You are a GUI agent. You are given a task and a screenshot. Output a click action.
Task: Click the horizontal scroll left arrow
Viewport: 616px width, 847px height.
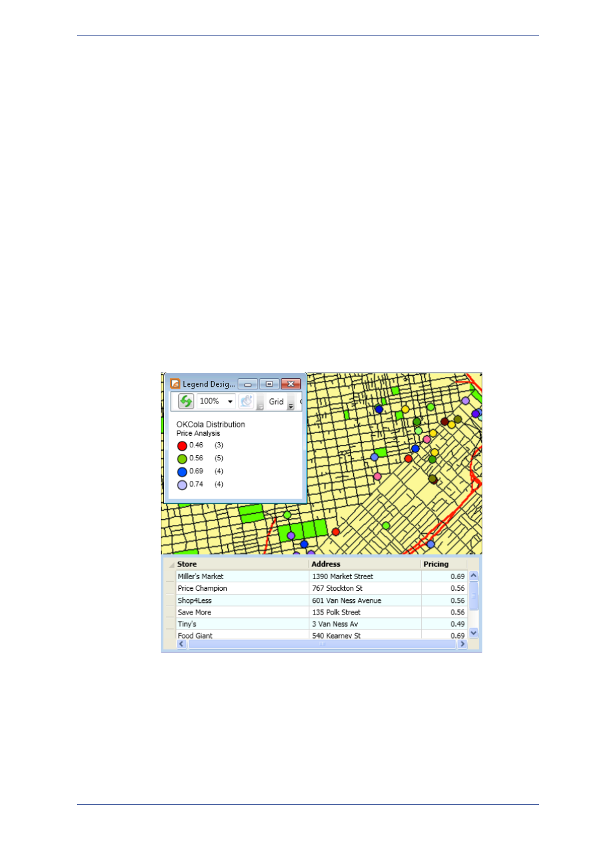pyautogui.click(x=181, y=644)
